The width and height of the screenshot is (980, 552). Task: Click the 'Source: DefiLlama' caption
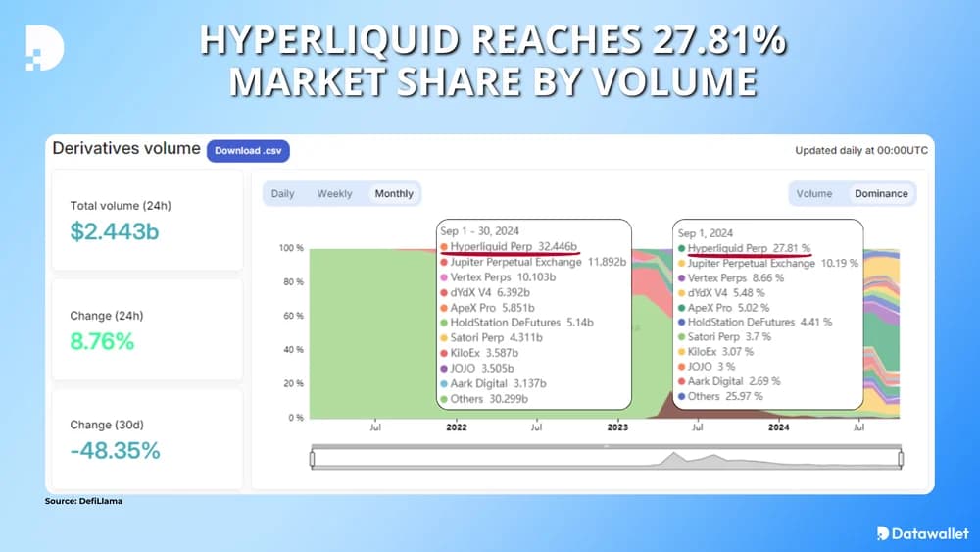coord(83,501)
